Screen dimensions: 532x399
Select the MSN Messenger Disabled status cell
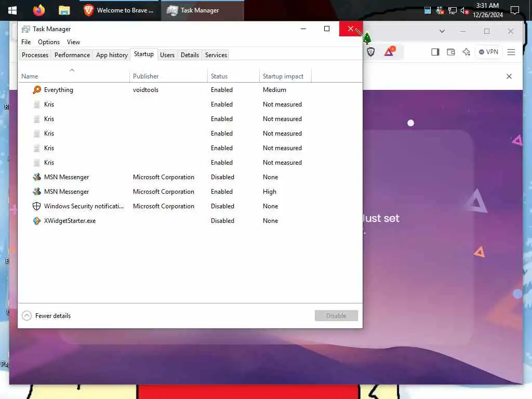click(x=222, y=177)
